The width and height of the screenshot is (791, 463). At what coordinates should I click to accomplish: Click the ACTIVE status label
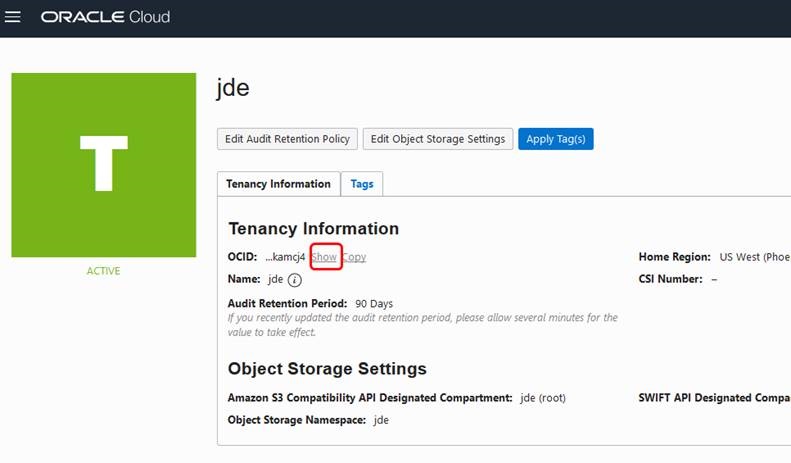103,271
